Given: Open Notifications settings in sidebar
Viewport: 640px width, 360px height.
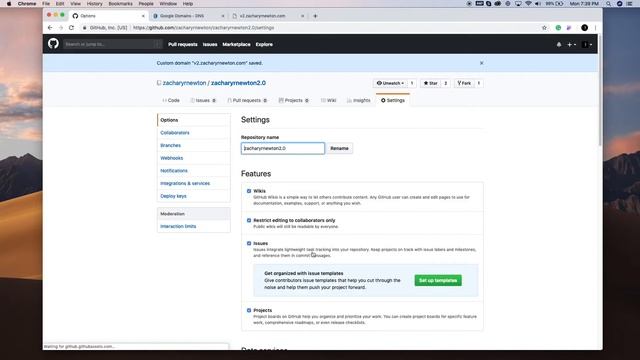Looking at the screenshot, I should click(174, 171).
